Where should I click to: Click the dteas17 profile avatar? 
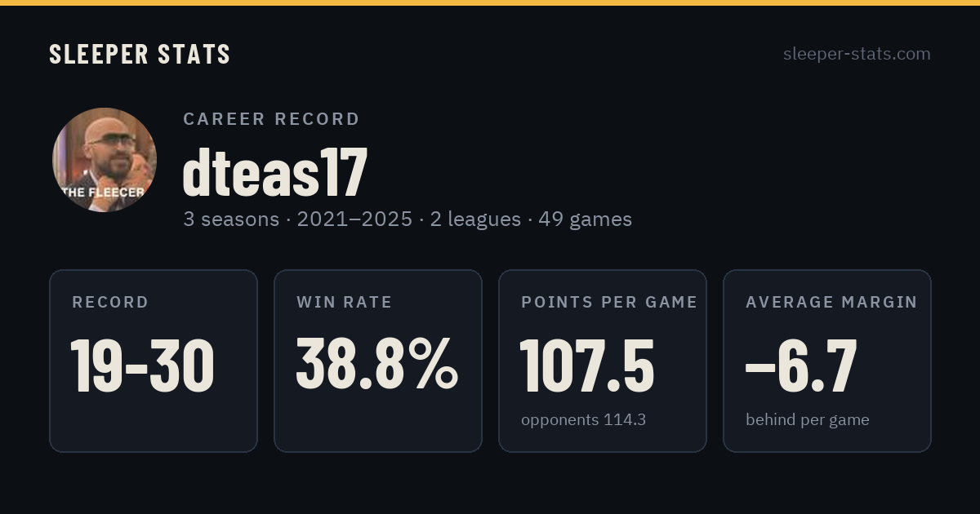pos(105,160)
